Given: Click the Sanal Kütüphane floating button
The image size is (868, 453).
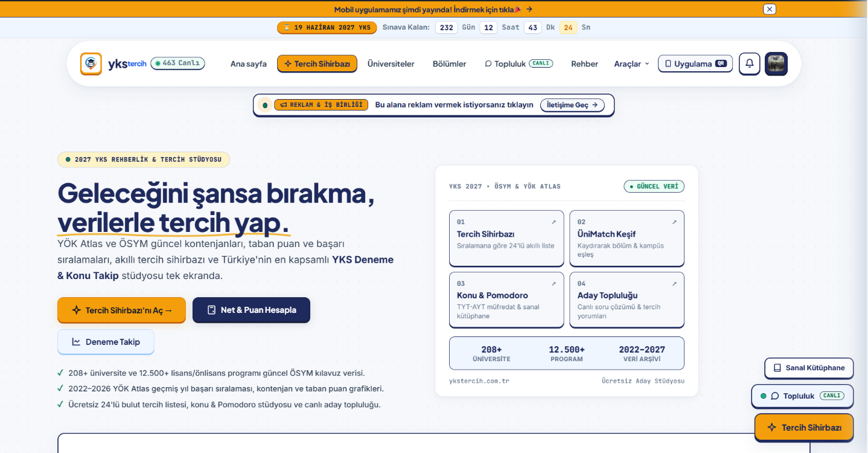Looking at the screenshot, I should 809,368.
